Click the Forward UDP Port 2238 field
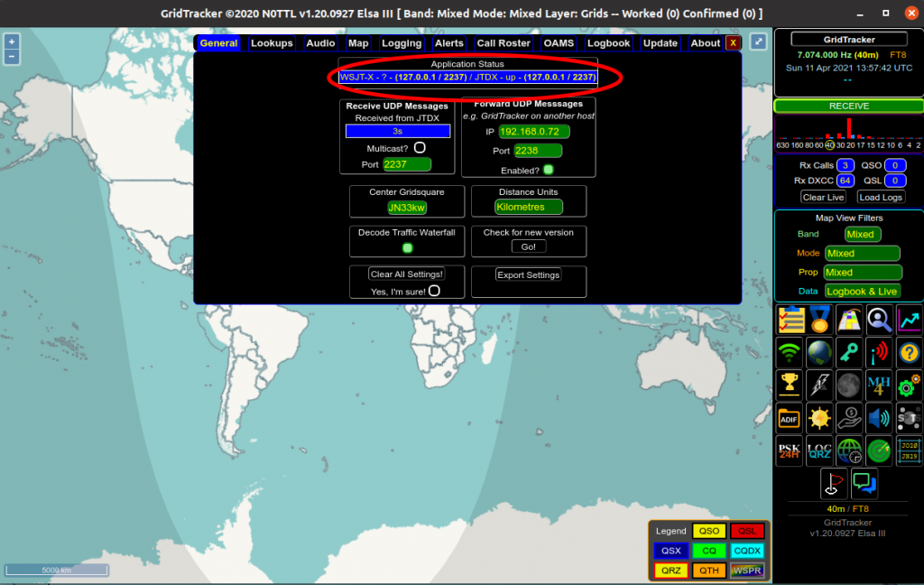 pos(538,151)
